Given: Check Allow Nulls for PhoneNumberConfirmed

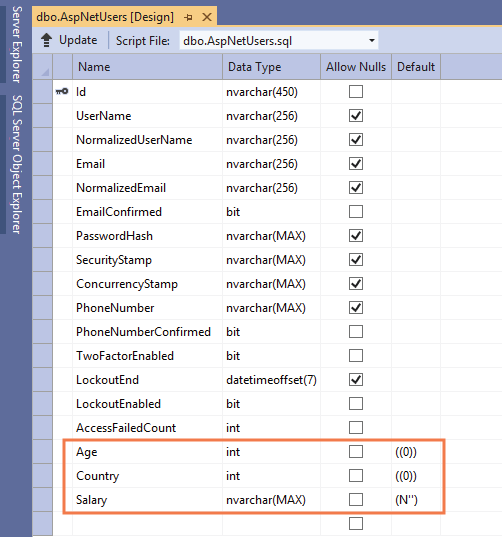Looking at the screenshot, I should pos(356,331).
